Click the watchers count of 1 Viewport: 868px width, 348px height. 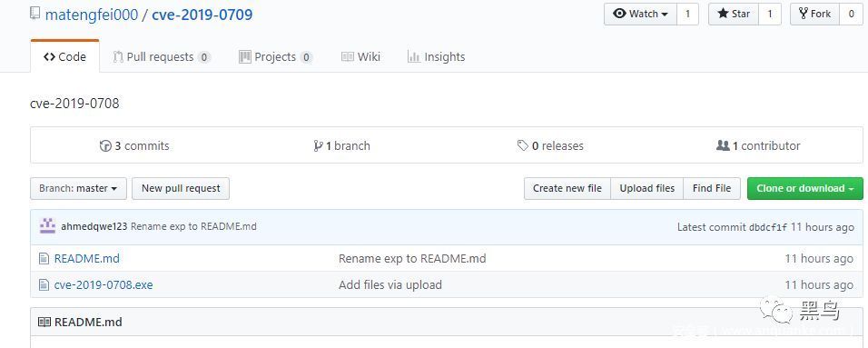(x=687, y=14)
